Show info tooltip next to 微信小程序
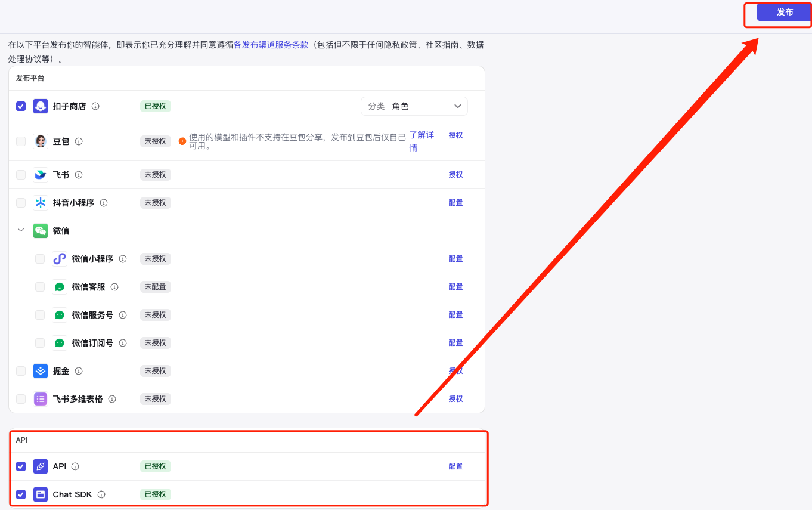 tap(123, 259)
